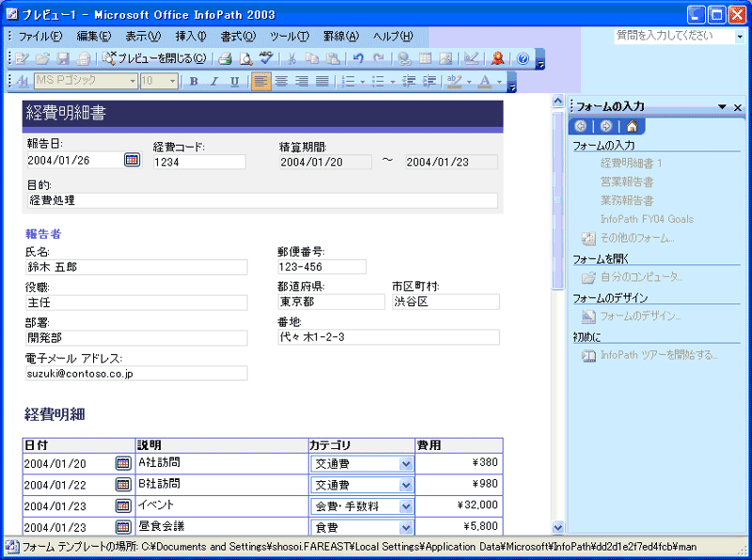Open date picker next to 報告日 field
The image size is (752, 560).
click(x=132, y=161)
